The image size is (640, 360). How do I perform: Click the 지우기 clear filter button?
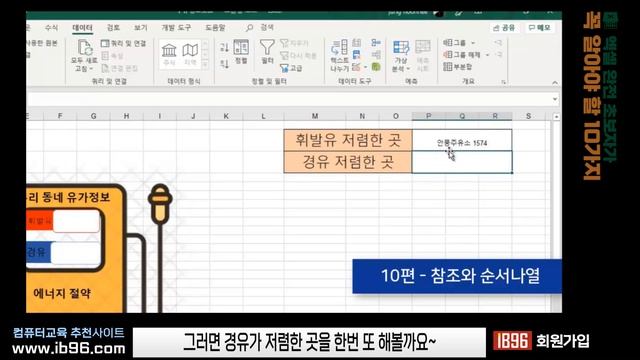pyautogui.click(x=294, y=43)
